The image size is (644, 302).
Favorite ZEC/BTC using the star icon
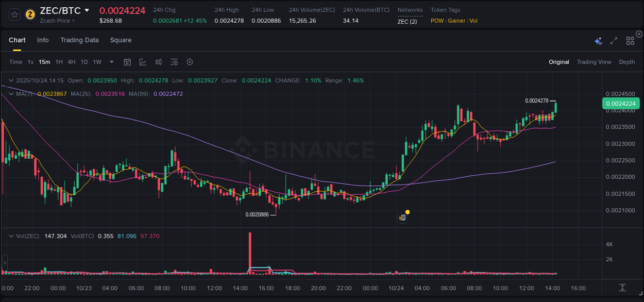[14, 14]
